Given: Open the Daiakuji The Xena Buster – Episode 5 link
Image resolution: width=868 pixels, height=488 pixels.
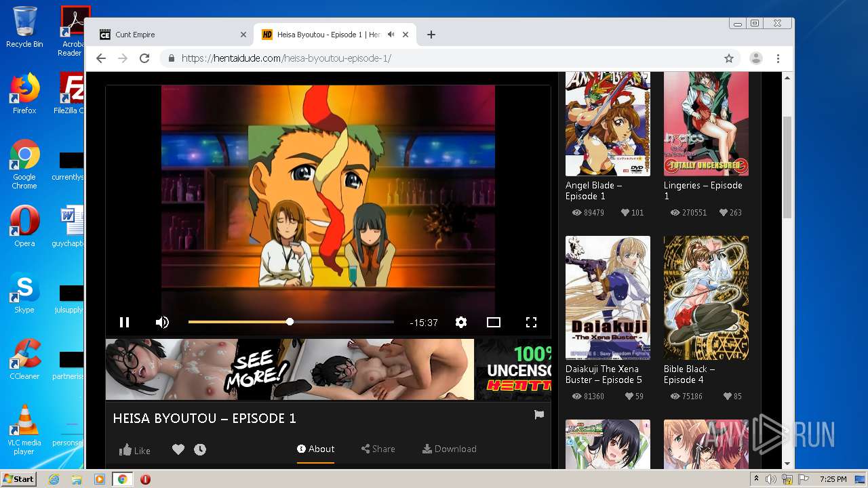Looking at the screenshot, I should (x=604, y=374).
